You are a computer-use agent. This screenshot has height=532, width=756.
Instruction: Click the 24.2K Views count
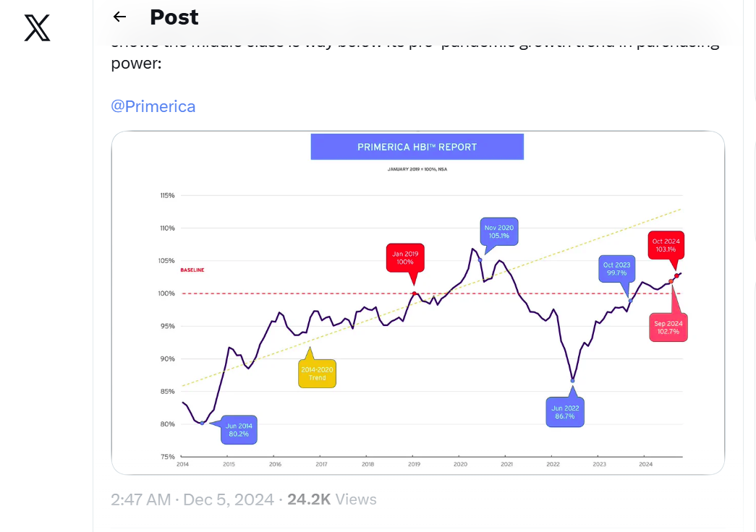click(332, 499)
